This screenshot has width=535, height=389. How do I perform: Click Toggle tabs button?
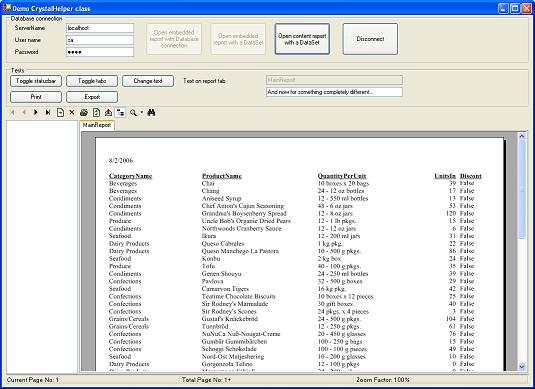coord(92,81)
